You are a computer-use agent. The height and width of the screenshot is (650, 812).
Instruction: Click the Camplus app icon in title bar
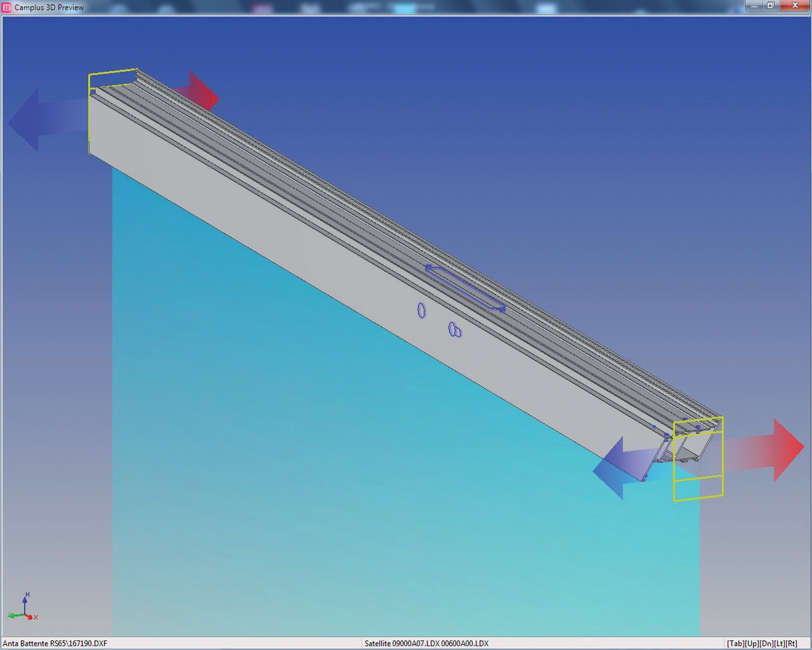pyautogui.click(x=6, y=7)
